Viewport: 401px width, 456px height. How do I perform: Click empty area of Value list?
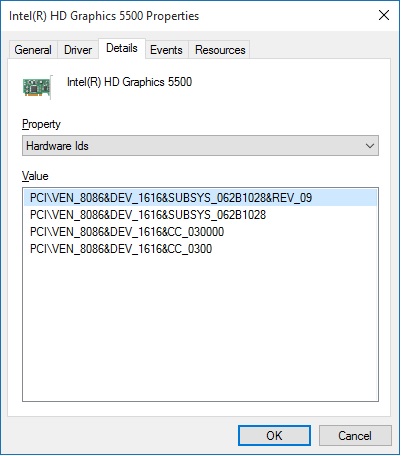(x=200, y=327)
